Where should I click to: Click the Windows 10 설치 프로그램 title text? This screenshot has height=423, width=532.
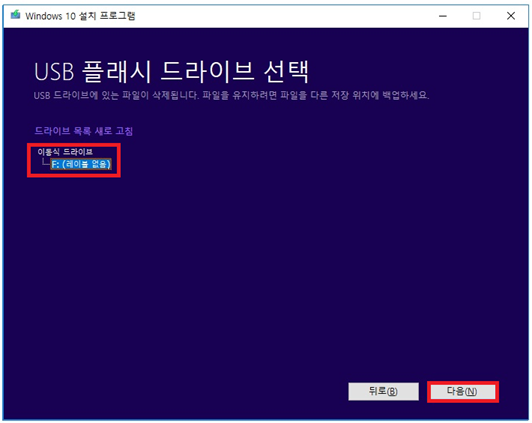coord(80,16)
